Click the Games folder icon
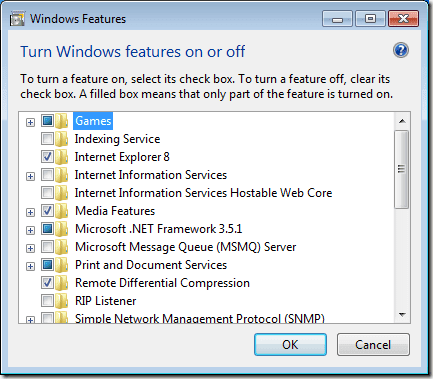The width and height of the screenshot is (433, 379). click(x=62, y=121)
